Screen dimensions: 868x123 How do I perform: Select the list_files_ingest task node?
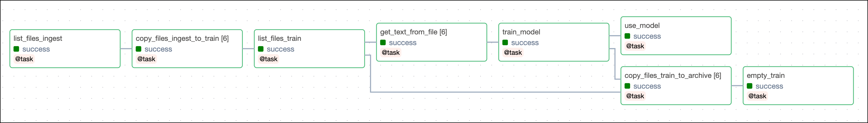coord(38,38)
